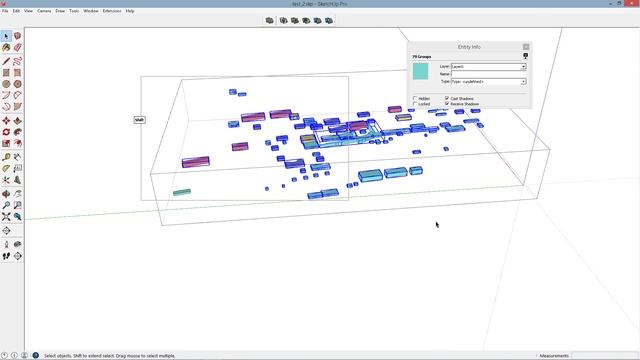Activate the Circle tool
This screenshot has height=360, width=640.
[6, 84]
